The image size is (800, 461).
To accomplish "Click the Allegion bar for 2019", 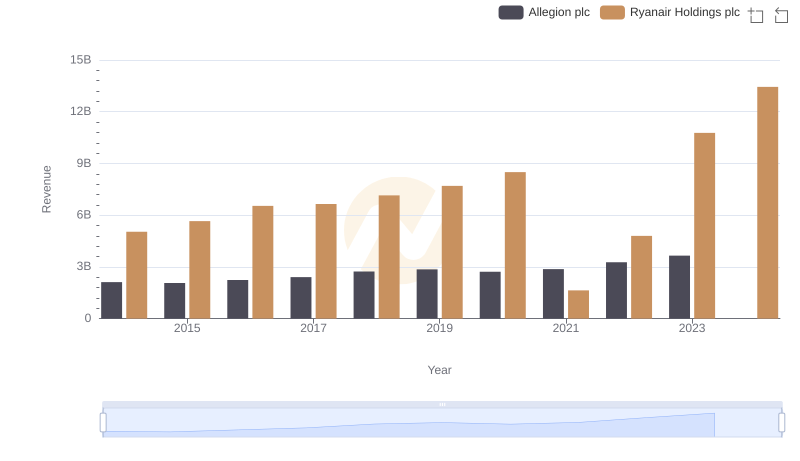I will [427, 294].
